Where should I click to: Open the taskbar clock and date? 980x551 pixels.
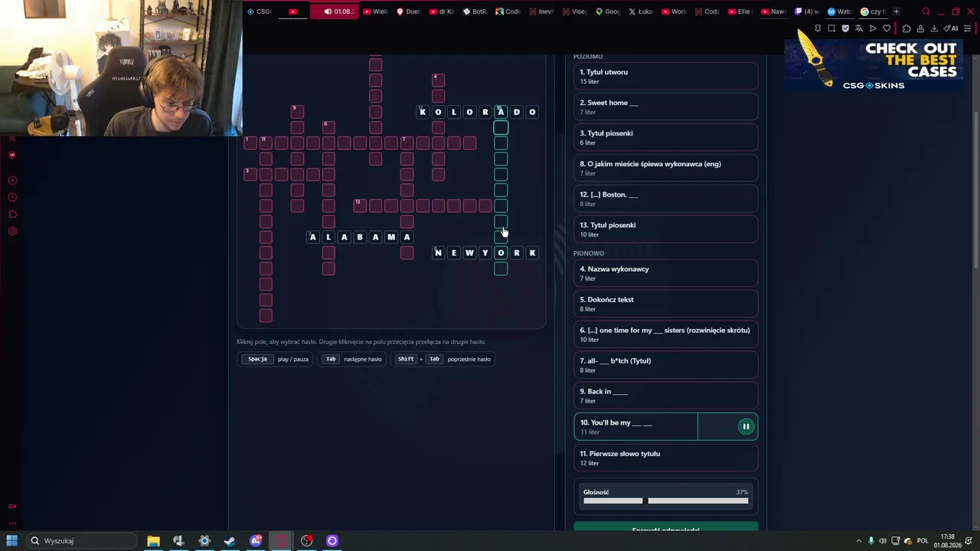(x=947, y=541)
